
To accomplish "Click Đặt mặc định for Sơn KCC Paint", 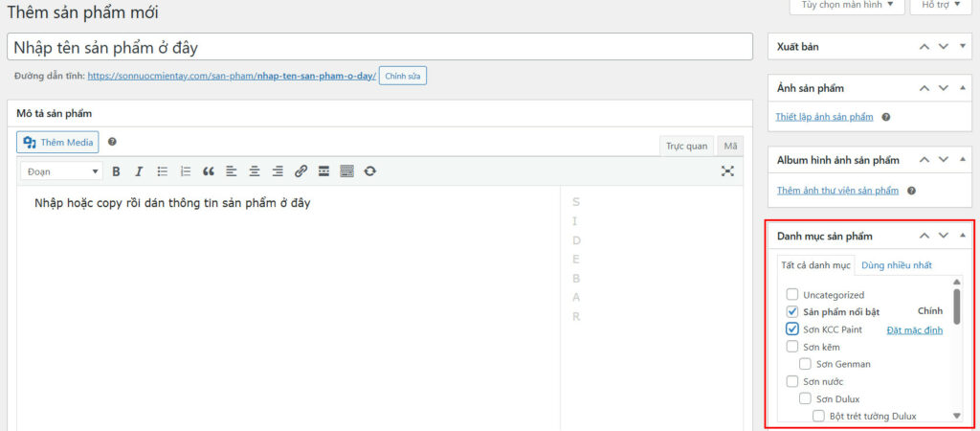I will [914, 329].
